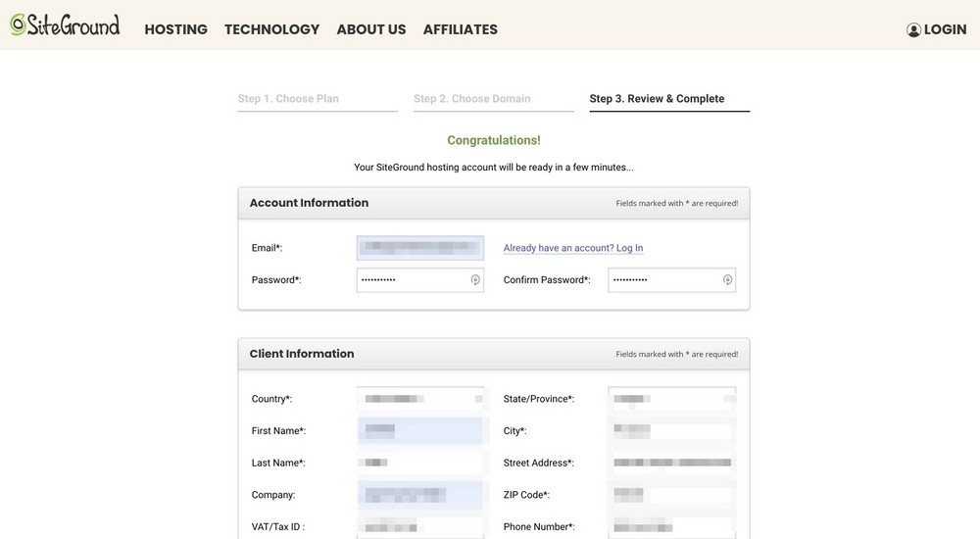Click the LOGIN link
980x539 pixels.
coord(945,29)
